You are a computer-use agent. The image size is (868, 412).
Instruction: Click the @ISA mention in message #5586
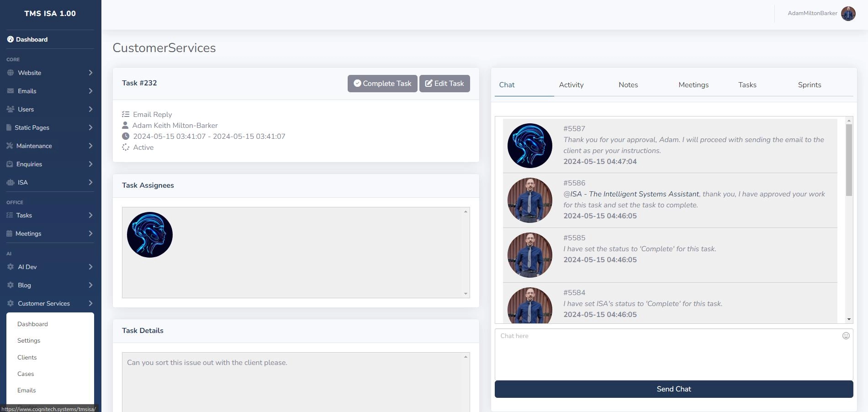click(x=631, y=194)
